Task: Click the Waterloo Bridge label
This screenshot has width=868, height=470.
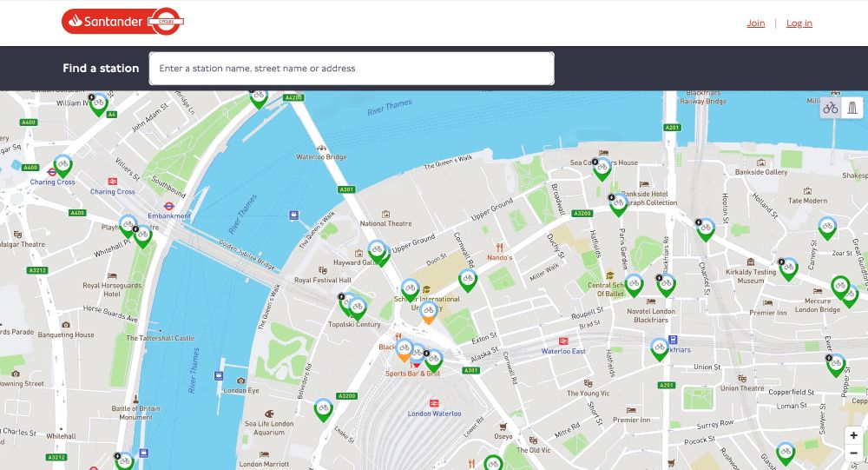Action: click(322, 157)
